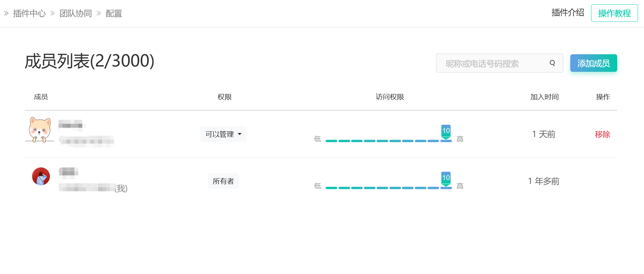Click the breadcrumb arrow before 插件中心

pos(6,14)
